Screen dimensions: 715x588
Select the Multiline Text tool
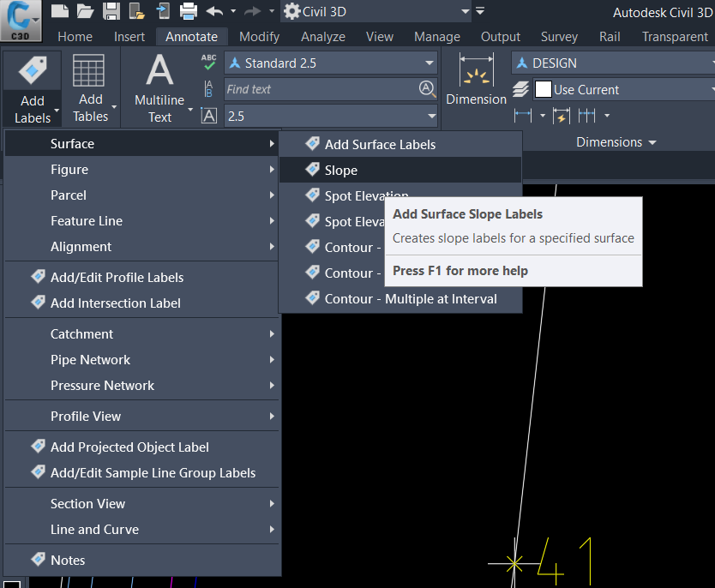coord(159,87)
